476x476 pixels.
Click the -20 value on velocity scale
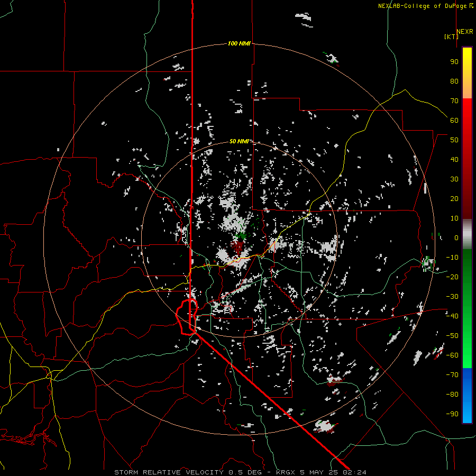point(452,277)
